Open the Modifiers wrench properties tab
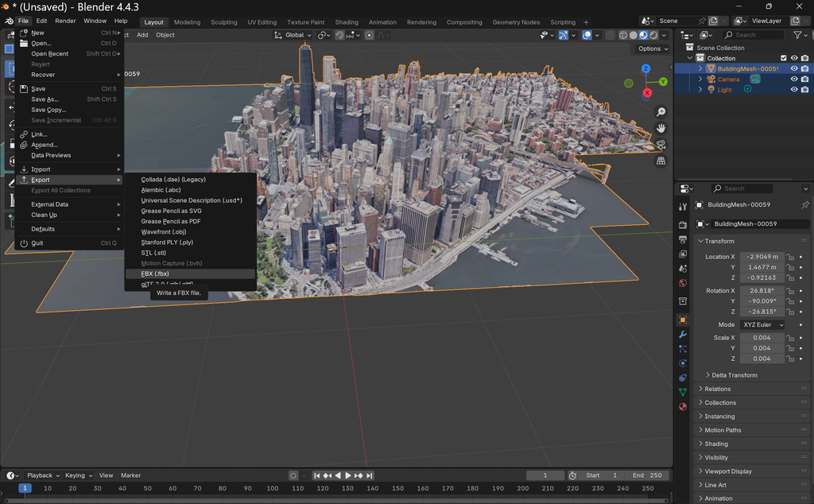814x504 pixels. click(683, 334)
